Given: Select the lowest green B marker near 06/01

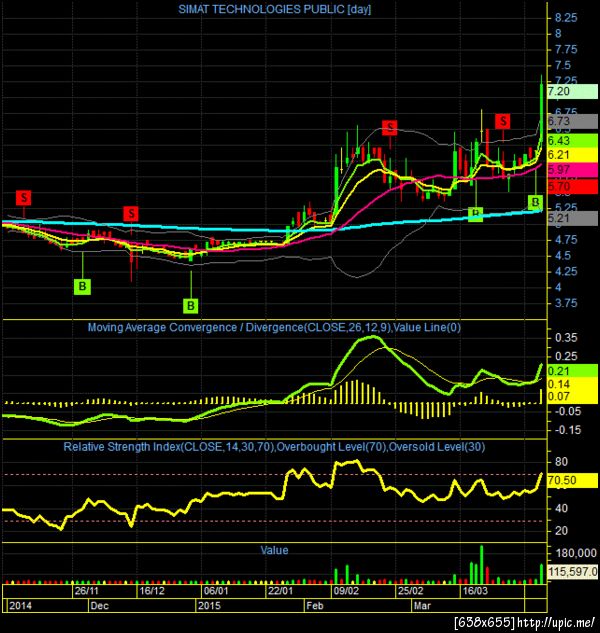Looking at the screenshot, I should click(191, 306).
